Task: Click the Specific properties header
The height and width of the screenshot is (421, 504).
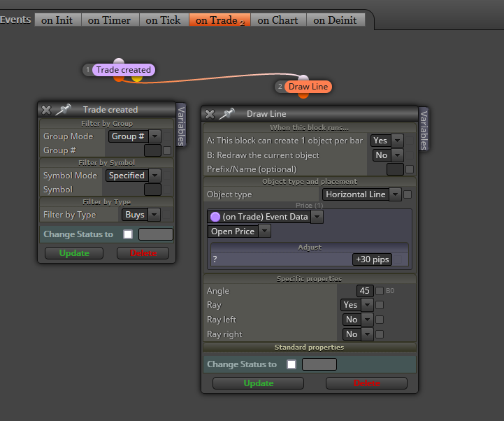Action: coord(310,279)
